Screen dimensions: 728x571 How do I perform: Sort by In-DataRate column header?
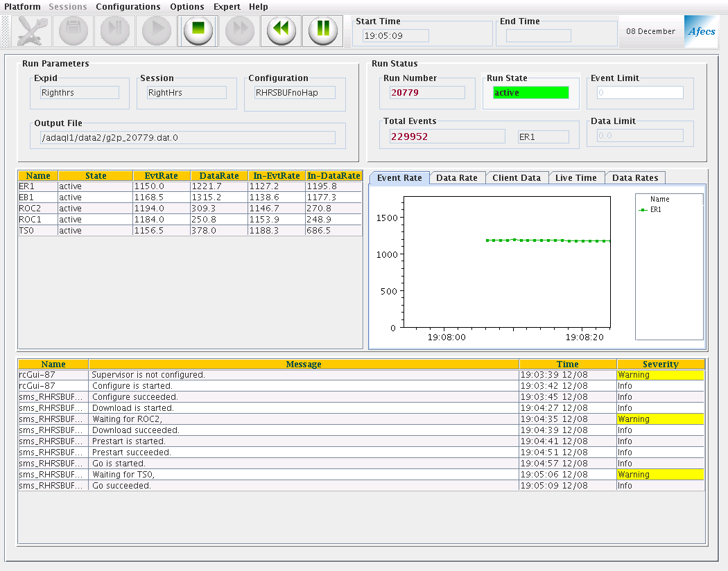(x=333, y=175)
